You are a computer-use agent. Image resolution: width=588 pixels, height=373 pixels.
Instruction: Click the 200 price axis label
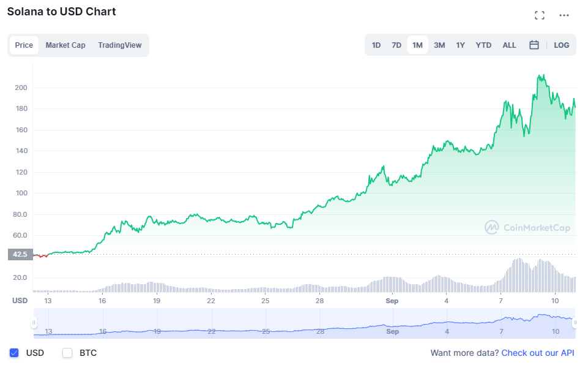(21, 88)
